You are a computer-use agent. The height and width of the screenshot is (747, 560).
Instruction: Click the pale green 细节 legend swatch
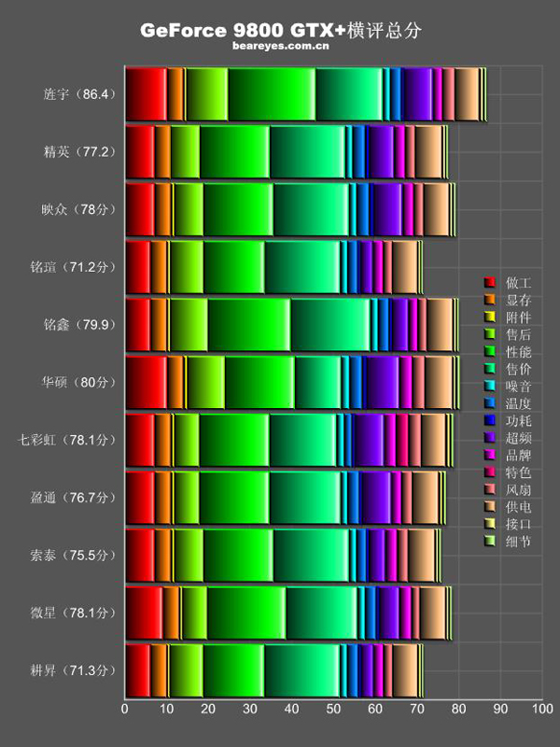pos(489,542)
